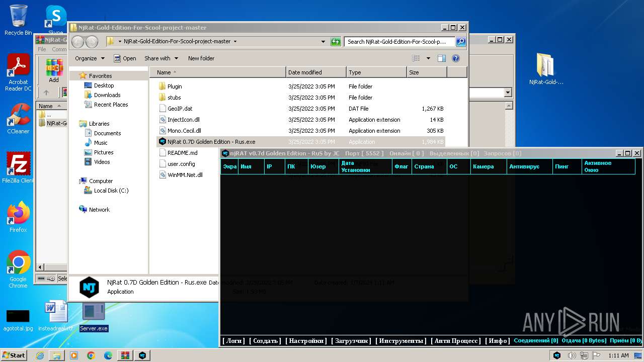Click WinRAR vertical scrollbar up arrow
The width and height of the screenshot is (644, 362).
pyautogui.click(x=509, y=106)
